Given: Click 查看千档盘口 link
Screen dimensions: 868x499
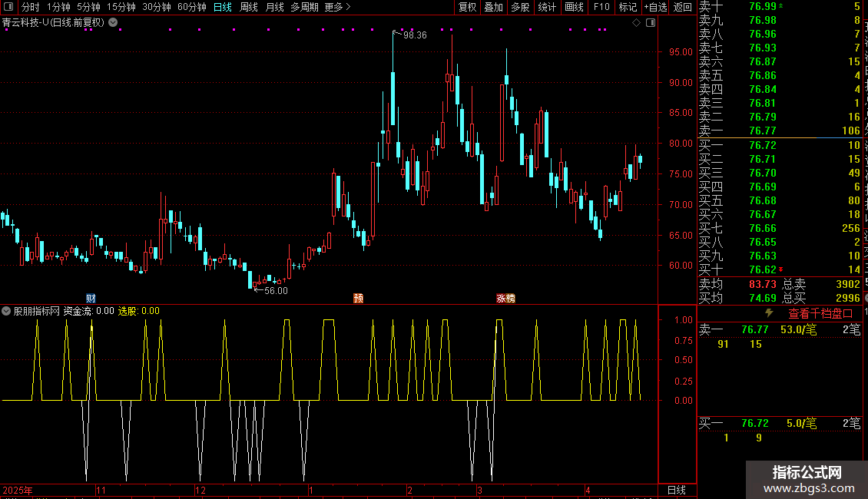Looking at the screenshot, I should 820,313.
